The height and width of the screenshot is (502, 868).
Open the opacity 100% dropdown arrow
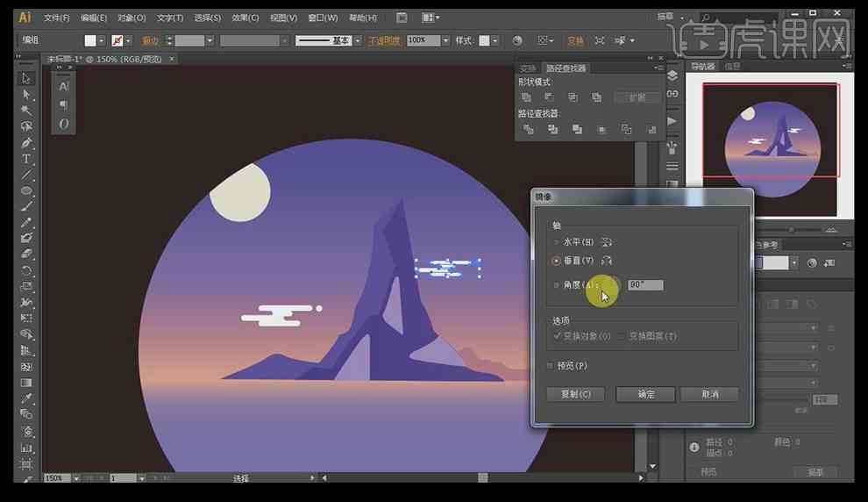[445, 40]
